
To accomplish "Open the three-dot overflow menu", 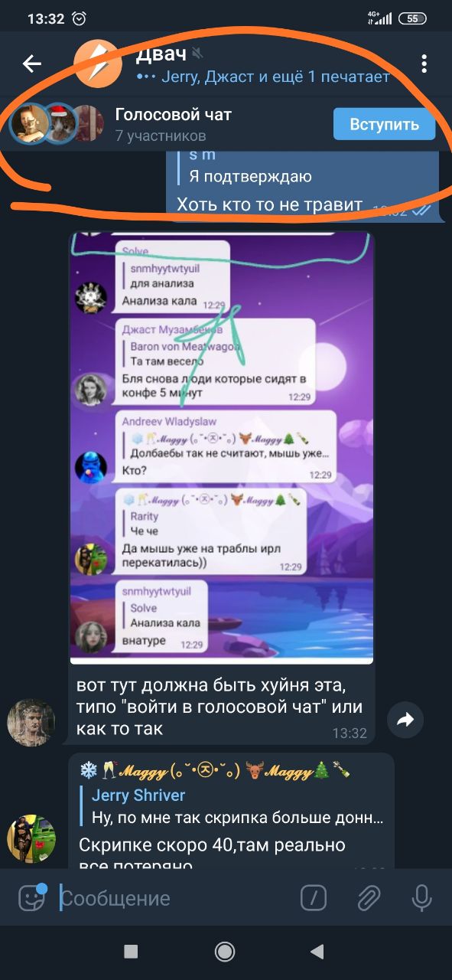I will point(424,64).
